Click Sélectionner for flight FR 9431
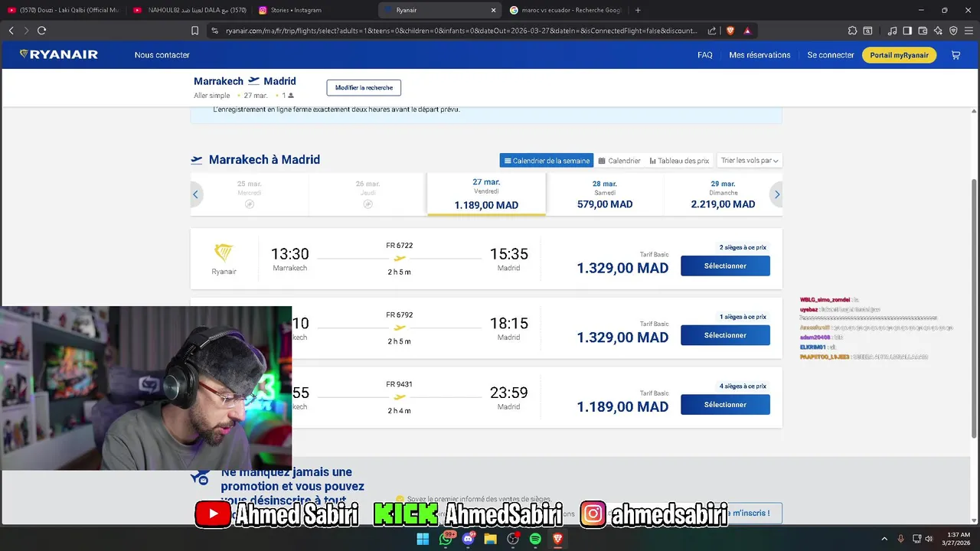Viewport: 980px width, 551px height. [x=725, y=405]
